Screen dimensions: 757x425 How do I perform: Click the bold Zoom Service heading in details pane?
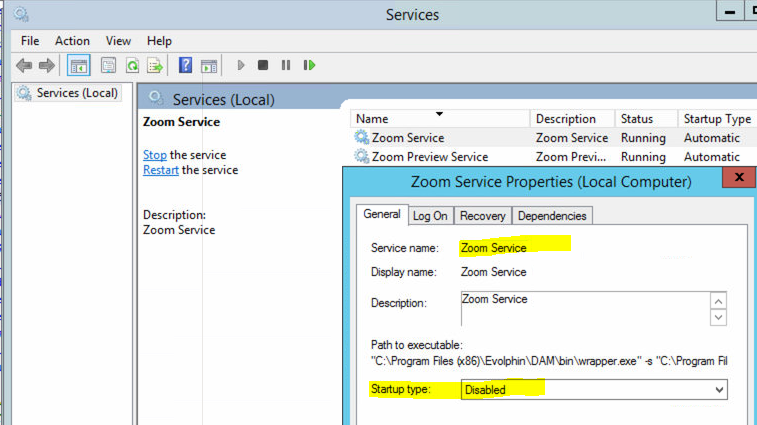tap(181, 122)
